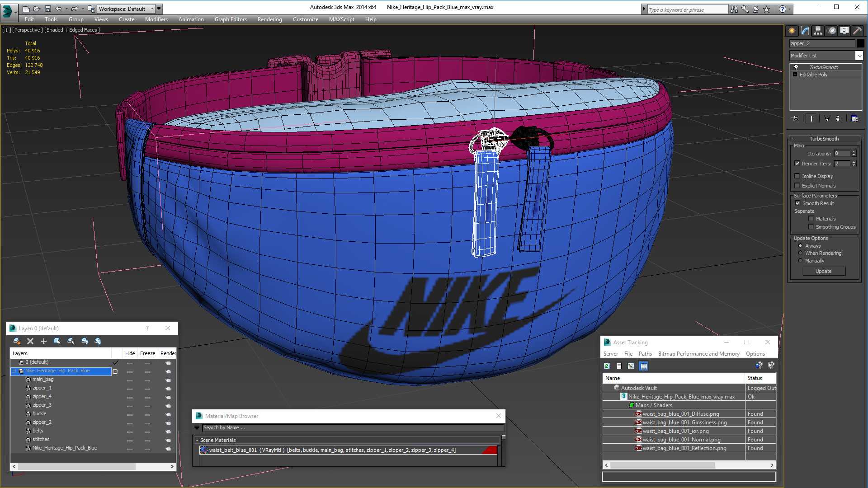The height and width of the screenshot is (488, 868).
Task: Click Delete Layer X icon
Action: tap(30, 341)
